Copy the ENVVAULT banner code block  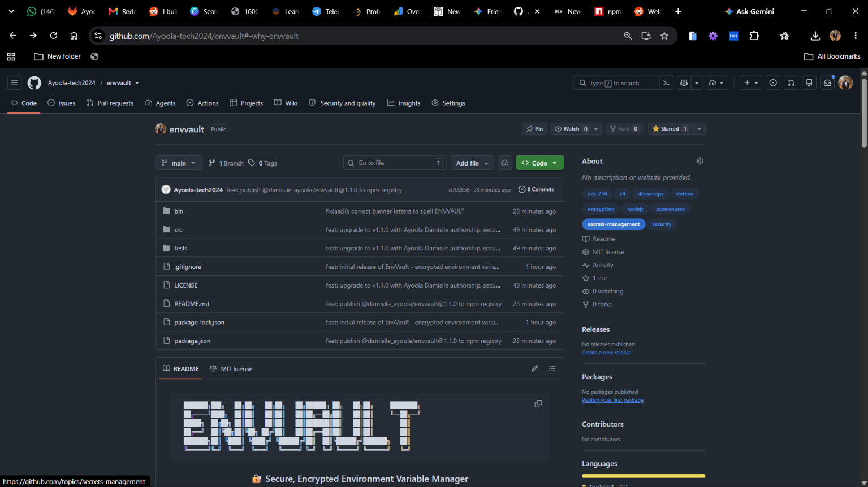(x=538, y=403)
